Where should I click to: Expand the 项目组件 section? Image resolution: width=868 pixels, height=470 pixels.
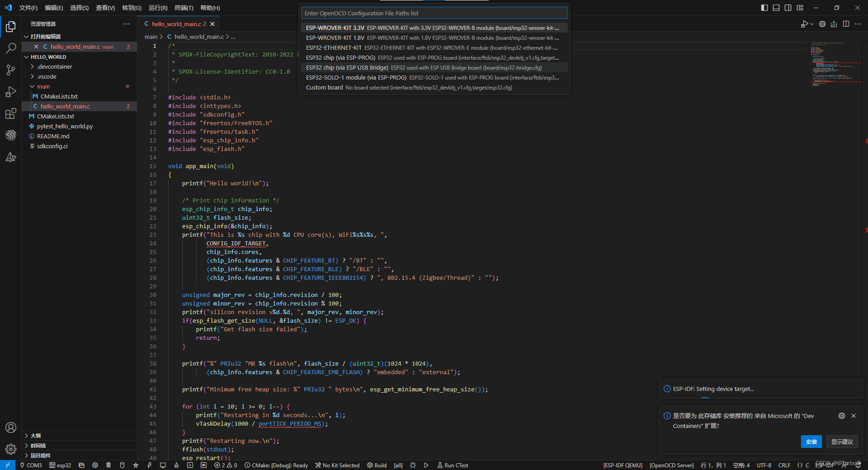coord(79,456)
